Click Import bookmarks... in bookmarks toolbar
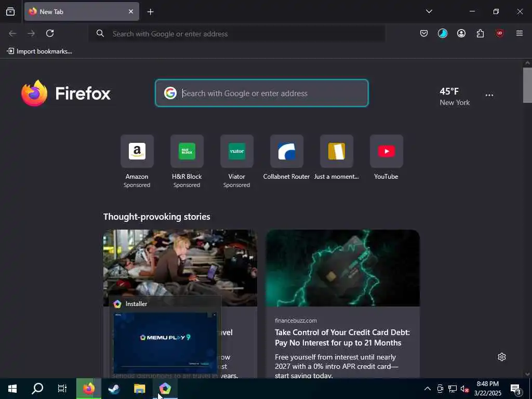 point(39,51)
